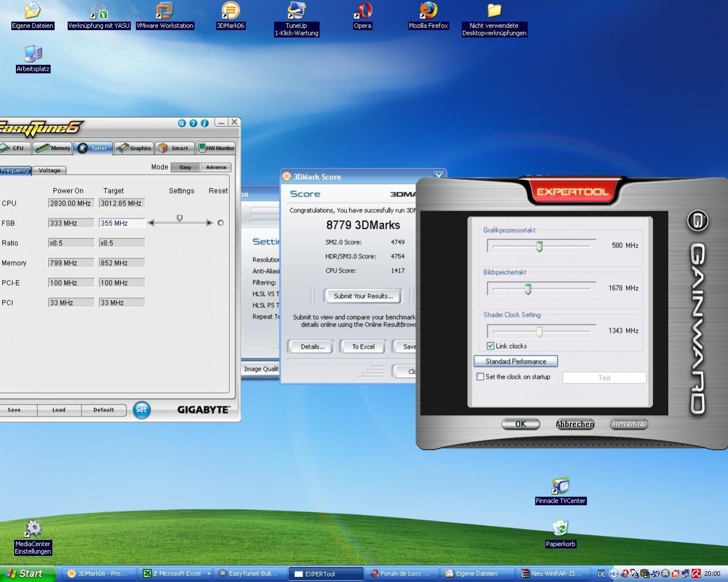Click the right arrow of the FSB slider
The image size is (728, 582).
tap(209, 223)
